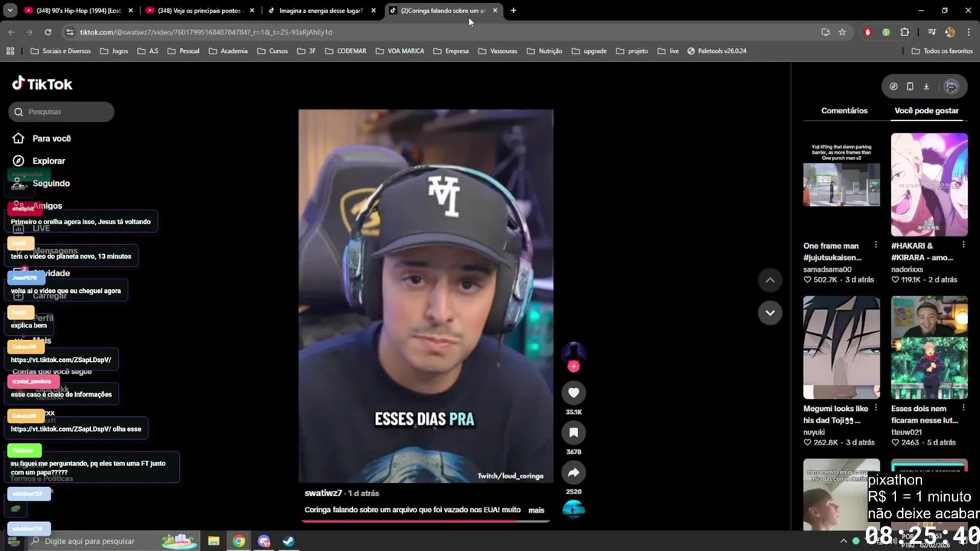
Task: Click the TikTok logo
Action: 43,83
